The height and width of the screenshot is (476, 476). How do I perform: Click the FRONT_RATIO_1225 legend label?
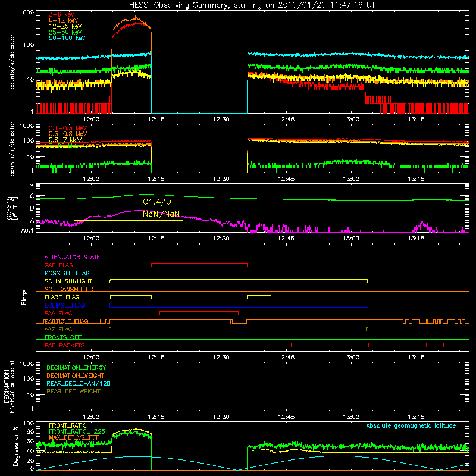coord(77,431)
